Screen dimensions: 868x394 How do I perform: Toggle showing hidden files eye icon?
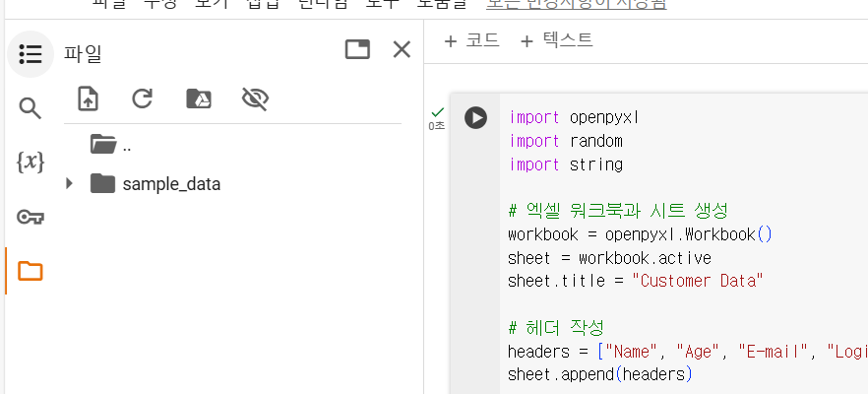tap(255, 99)
